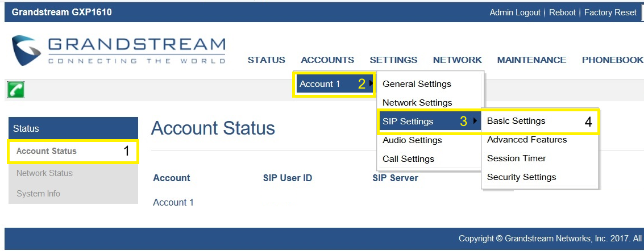
Task: Click the Account Status page heading
Action: point(213,128)
